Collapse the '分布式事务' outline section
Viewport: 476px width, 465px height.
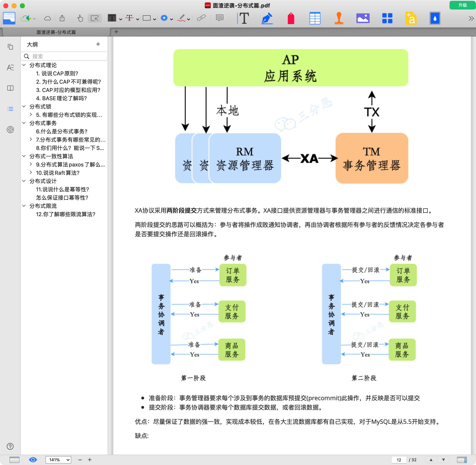point(24,123)
